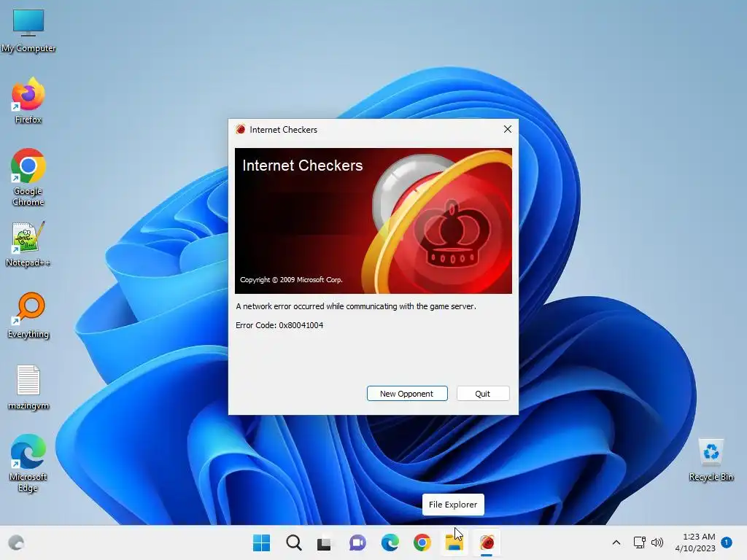Open the notification badge in the tray

pyautogui.click(x=727, y=542)
